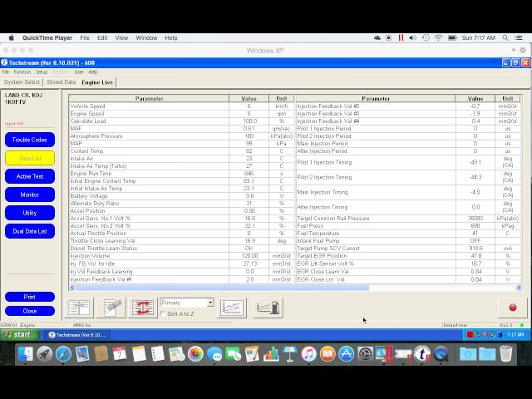Open System Preferences gear in Dock
Viewport: 532px width, 399px height.
coord(366,354)
